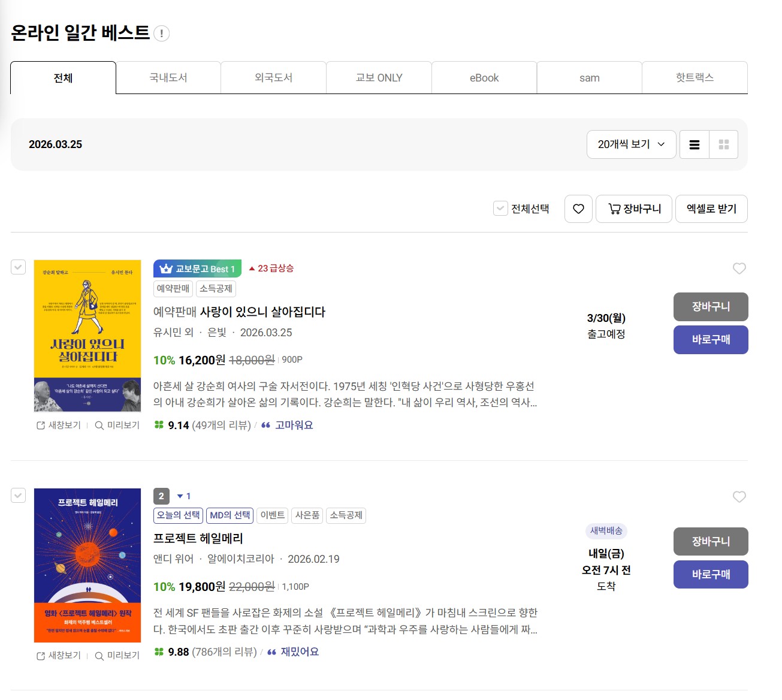Image resolution: width=782 pixels, height=700 pixels.
Task: Open the book title 사랑이 있으니 살아집디다
Action: pos(262,312)
